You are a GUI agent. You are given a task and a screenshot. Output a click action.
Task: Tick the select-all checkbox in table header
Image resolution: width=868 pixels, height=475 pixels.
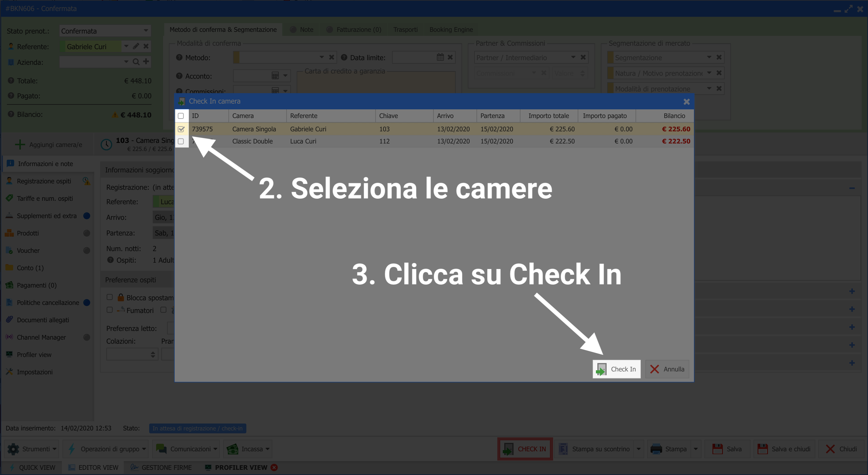click(181, 116)
